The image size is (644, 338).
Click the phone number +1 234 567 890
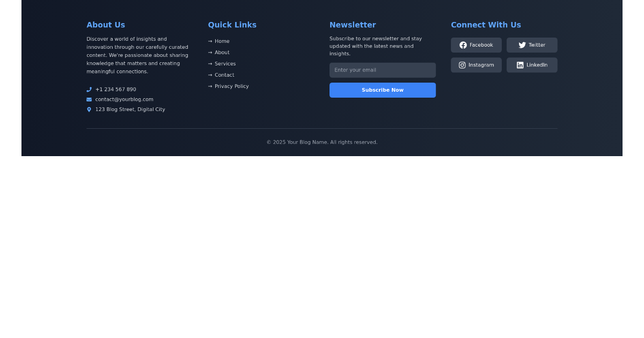tap(116, 89)
